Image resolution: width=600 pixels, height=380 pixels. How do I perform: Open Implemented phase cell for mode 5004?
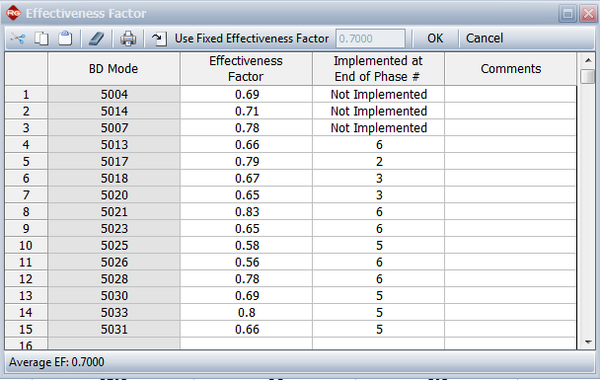pos(378,94)
